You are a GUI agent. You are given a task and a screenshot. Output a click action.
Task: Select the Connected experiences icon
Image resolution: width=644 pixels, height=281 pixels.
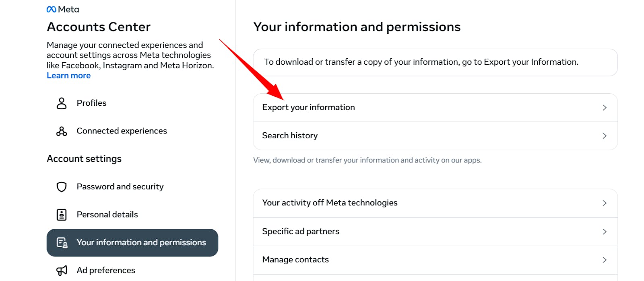(x=62, y=131)
